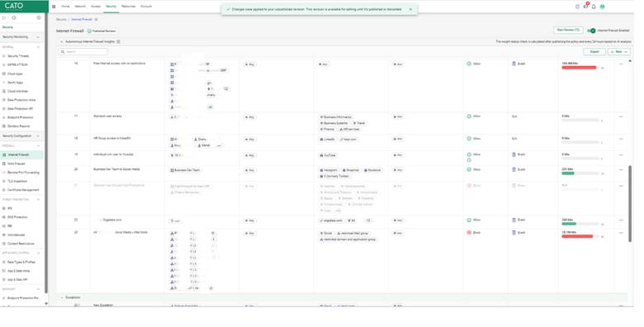Click the YouTube app chip
The image size is (644, 327).
[328, 155]
